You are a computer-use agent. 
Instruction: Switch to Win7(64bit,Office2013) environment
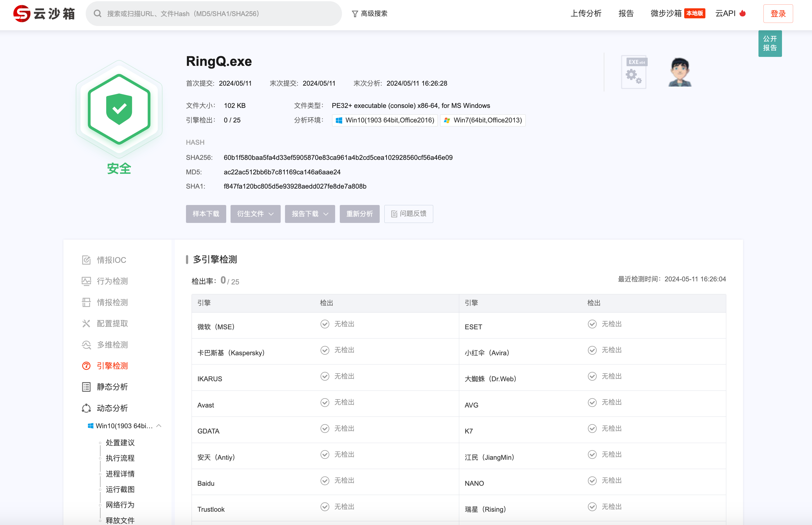point(483,120)
